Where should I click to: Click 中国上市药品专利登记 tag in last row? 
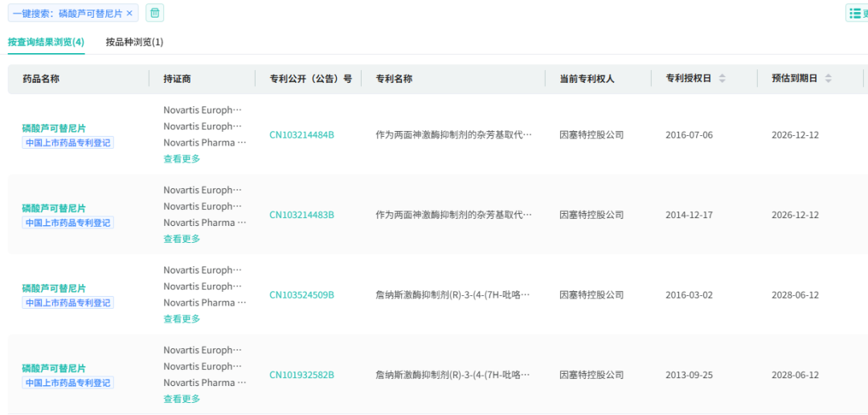(68, 383)
